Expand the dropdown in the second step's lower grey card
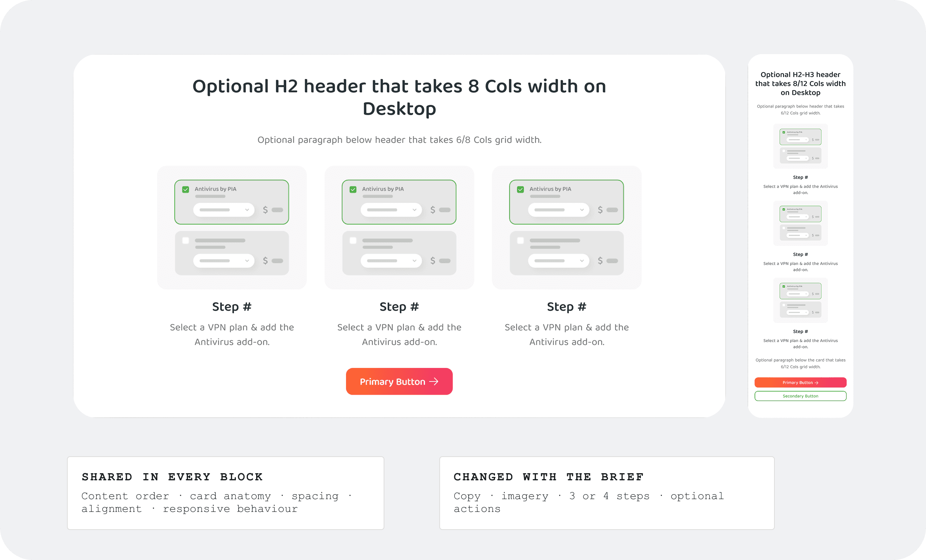Screen dimensions: 926x560 (x=391, y=260)
